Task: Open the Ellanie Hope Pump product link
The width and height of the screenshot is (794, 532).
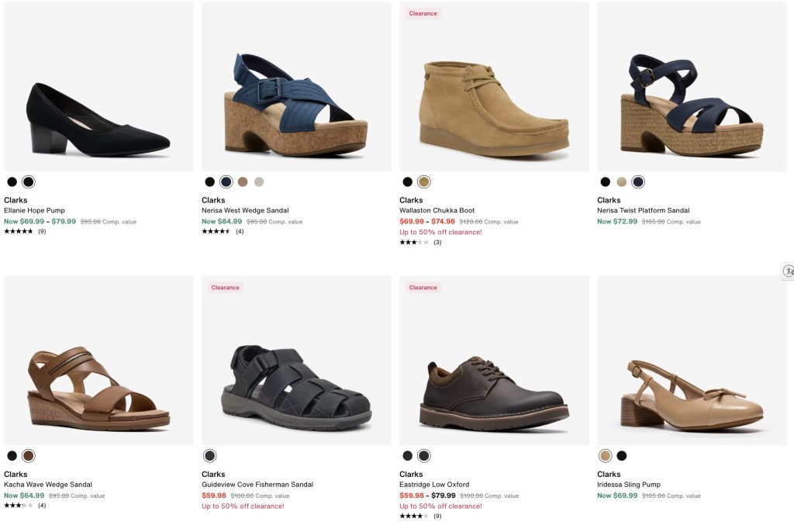Action: pyautogui.click(x=34, y=210)
